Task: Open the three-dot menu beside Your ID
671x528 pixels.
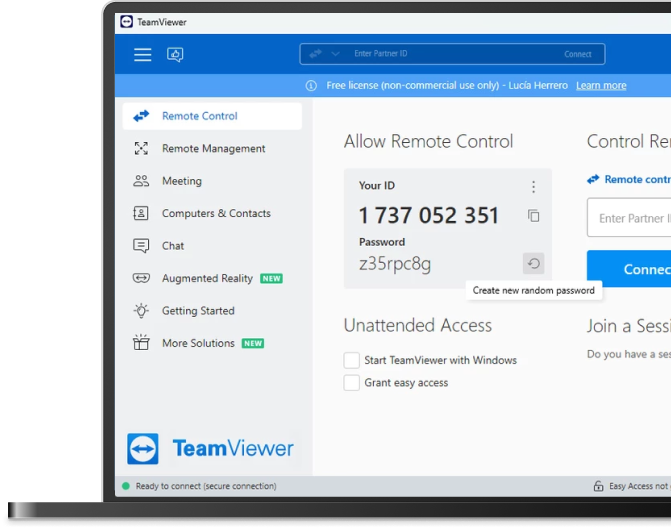Action: (533, 187)
